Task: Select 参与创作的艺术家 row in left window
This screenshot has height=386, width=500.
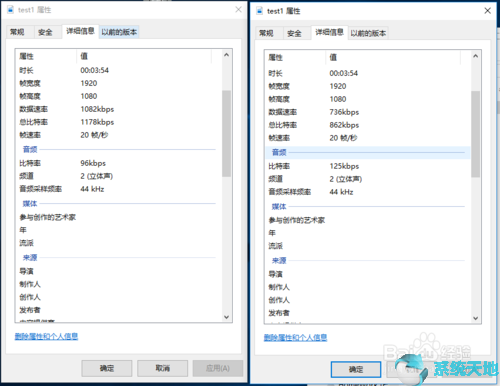Action: coord(118,217)
